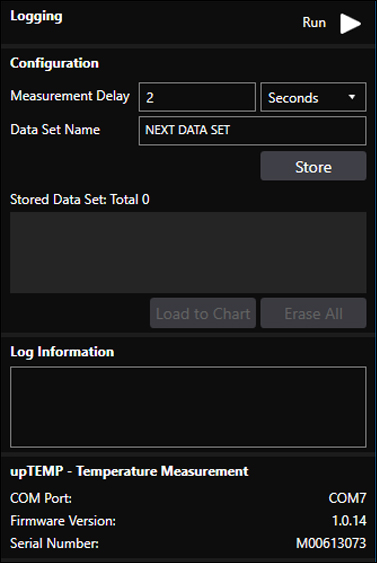Store the current data set

coord(313,166)
